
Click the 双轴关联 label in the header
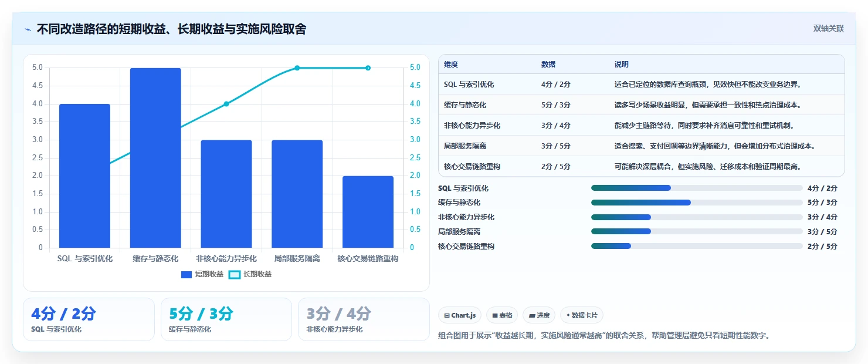(x=828, y=29)
